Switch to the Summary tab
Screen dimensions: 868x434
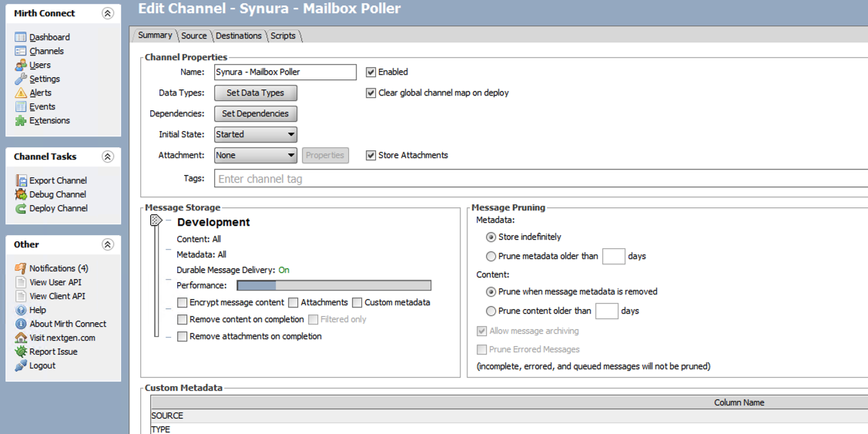pos(155,35)
